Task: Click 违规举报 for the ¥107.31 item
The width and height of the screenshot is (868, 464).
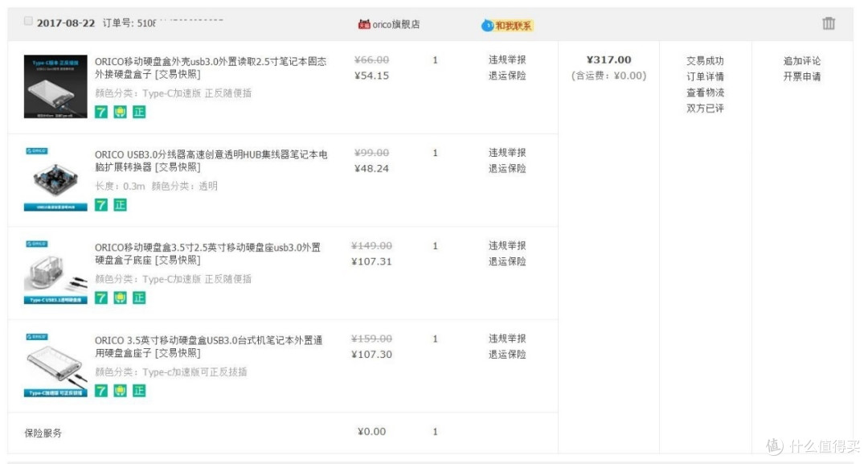Action: [x=507, y=246]
